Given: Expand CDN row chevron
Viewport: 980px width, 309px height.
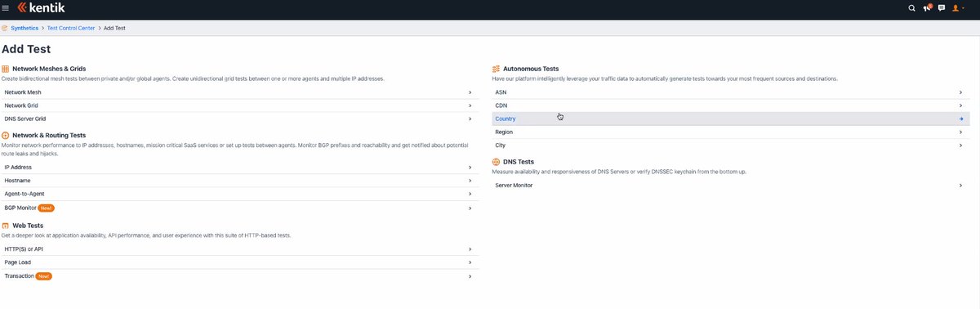Looking at the screenshot, I should pos(960,105).
